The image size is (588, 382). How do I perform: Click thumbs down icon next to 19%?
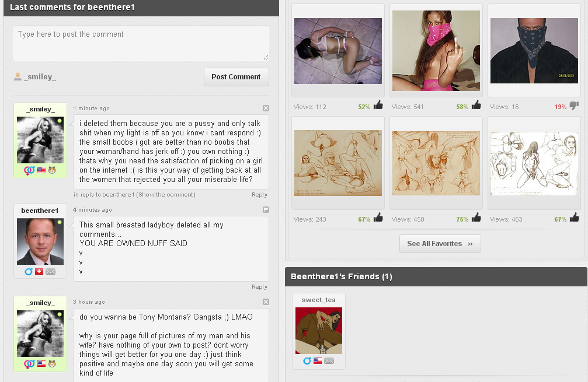[574, 106]
